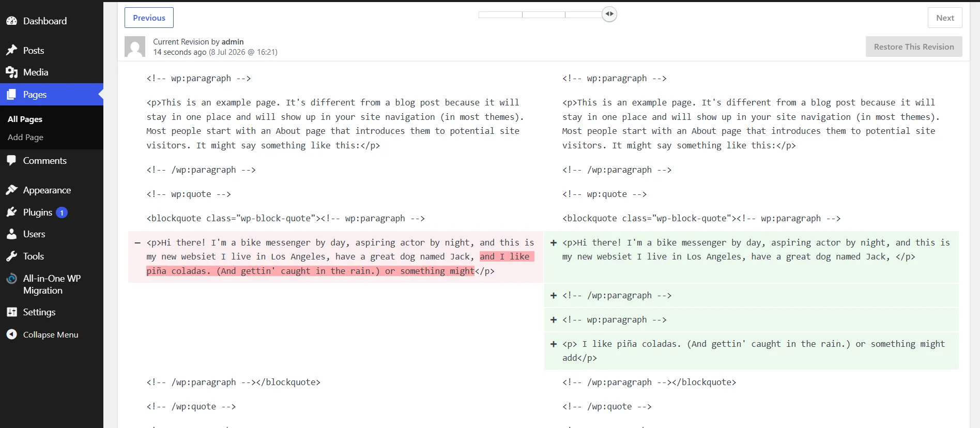
Task: Click the Media library icon
Action: (x=11, y=72)
